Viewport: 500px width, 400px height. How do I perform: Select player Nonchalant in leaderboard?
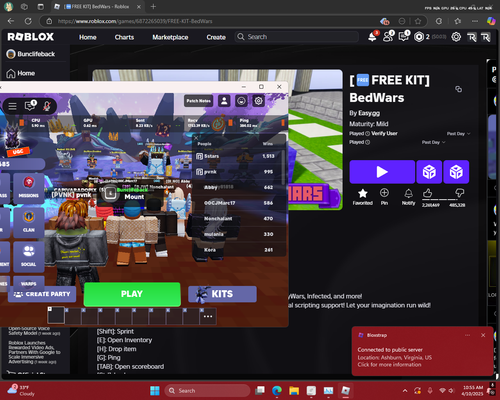point(238,218)
